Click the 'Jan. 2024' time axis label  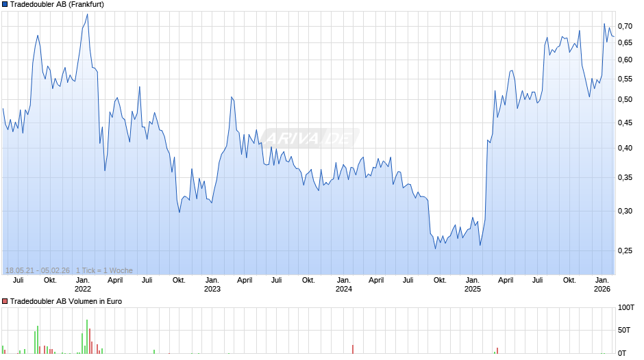click(x=344, y=285)
